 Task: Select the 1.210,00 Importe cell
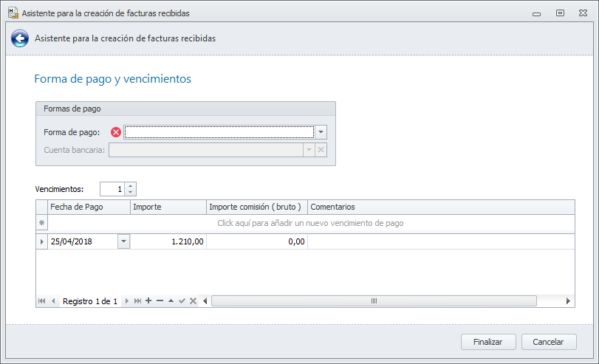click(168, 241)
